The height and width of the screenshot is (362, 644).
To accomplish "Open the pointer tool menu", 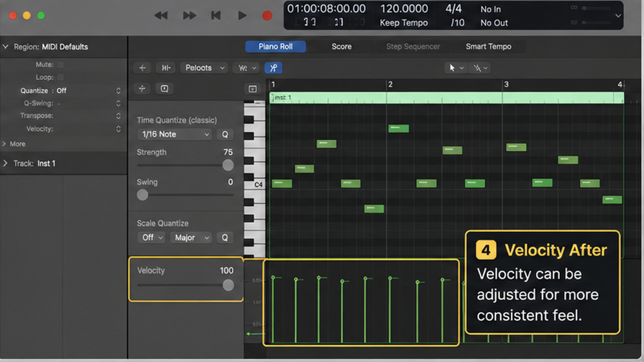I will 457,68.
